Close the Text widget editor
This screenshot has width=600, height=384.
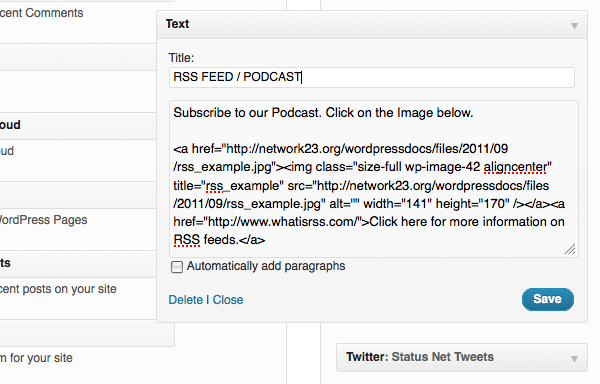228,299
